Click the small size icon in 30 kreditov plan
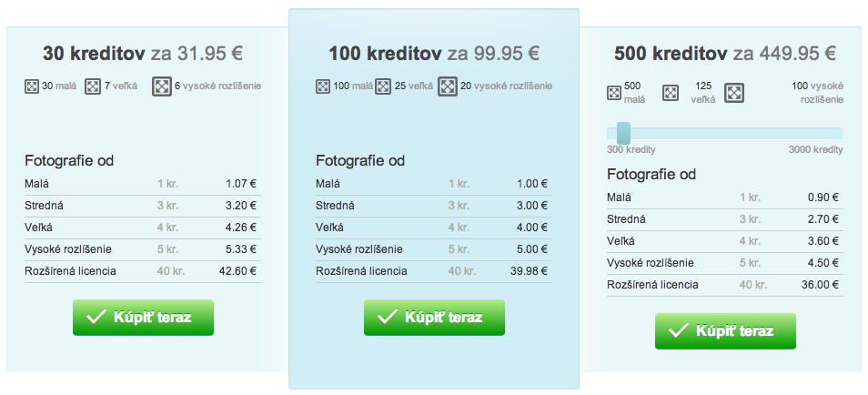 (32, 86)
